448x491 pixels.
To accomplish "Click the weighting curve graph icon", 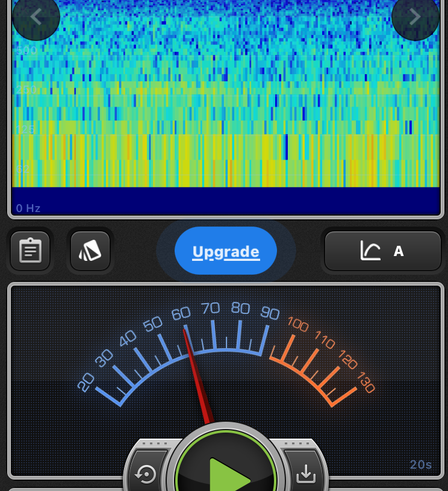I will 370,251.
